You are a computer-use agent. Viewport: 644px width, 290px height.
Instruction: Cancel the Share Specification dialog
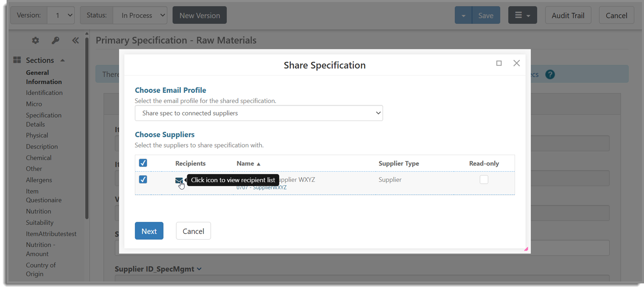(193, 231)
